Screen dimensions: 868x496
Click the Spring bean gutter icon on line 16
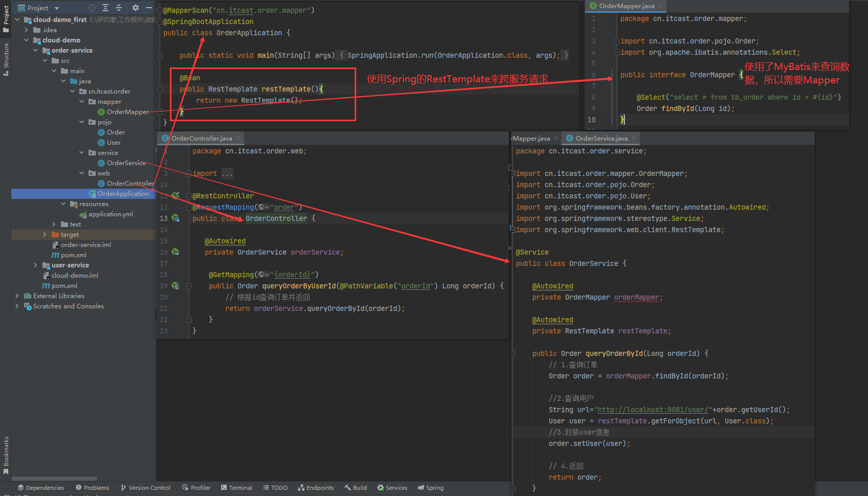click(176, 252)
